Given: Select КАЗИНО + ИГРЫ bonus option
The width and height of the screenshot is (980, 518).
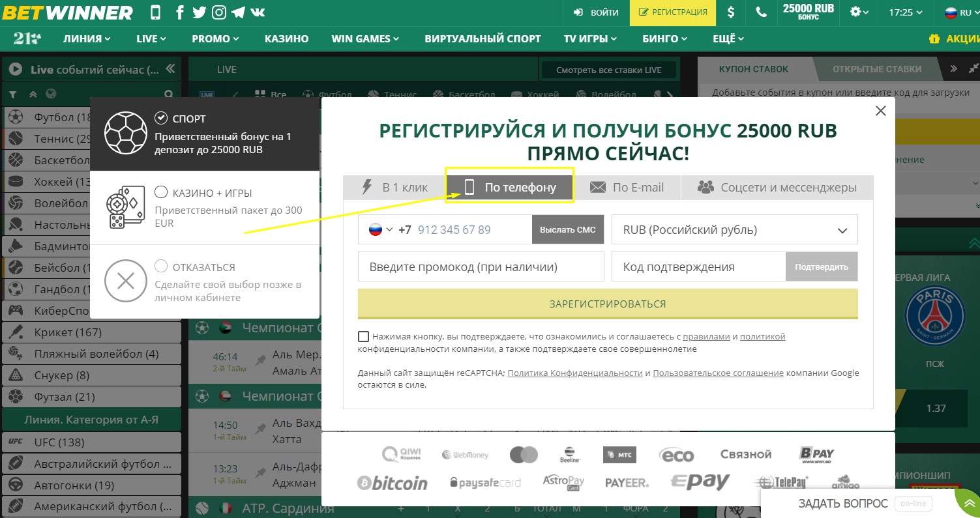Looking at the screenshot, I should 205,208.
